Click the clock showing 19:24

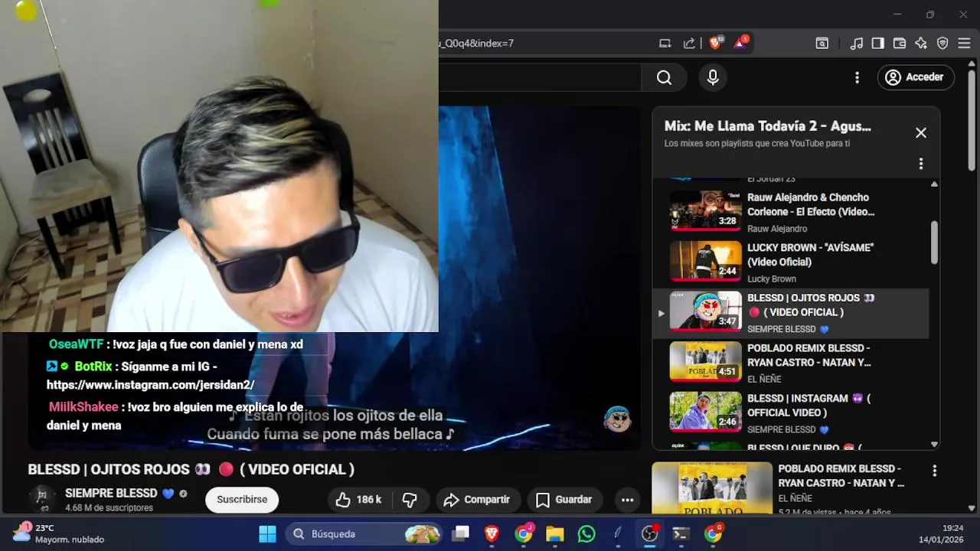pos(952,528)
